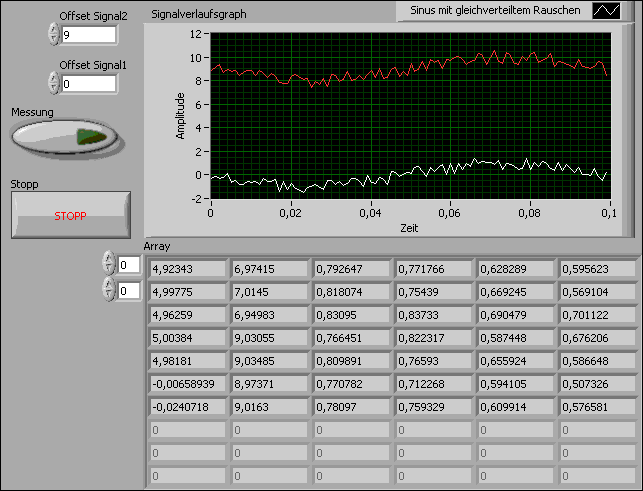Click the lower Array index field
Screen dimensions: 643x491
point(129,290)
